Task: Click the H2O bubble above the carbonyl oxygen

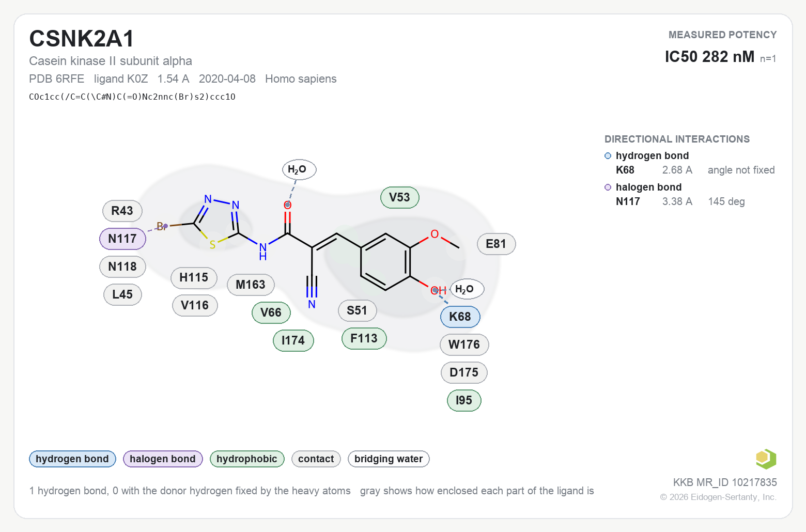Action: (x=299, y=169)
